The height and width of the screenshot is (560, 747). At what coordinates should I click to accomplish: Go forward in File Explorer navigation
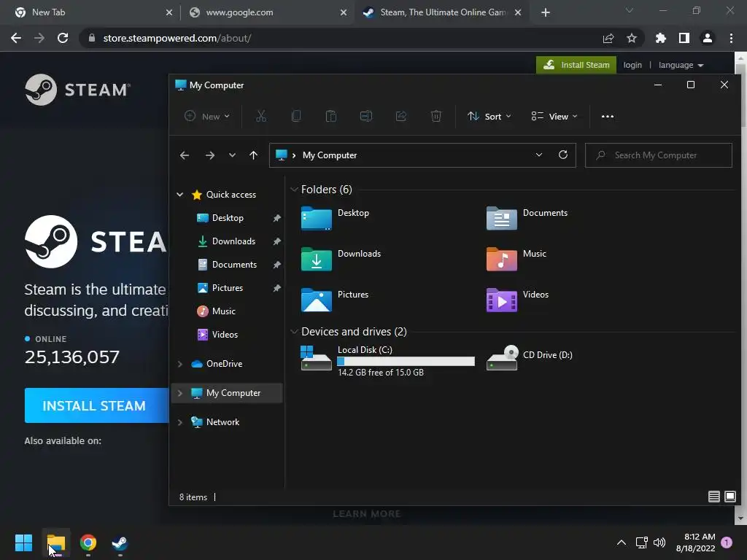209,155
